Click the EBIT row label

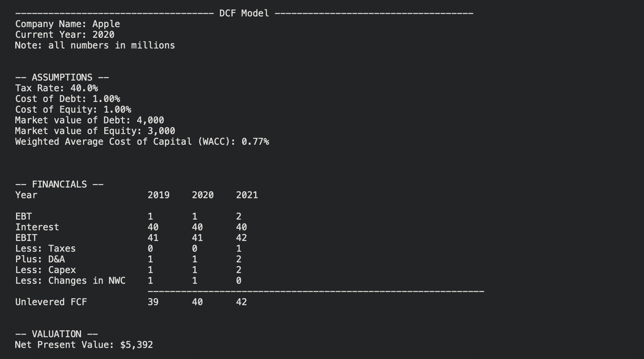(26, 238)
